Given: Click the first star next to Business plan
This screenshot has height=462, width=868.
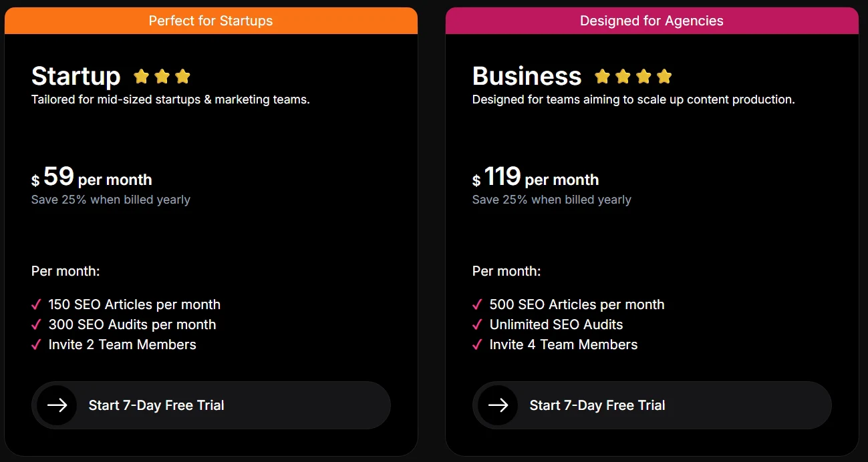Looking at the screenshot, I should pyautogui.click(x=601, y=76).
